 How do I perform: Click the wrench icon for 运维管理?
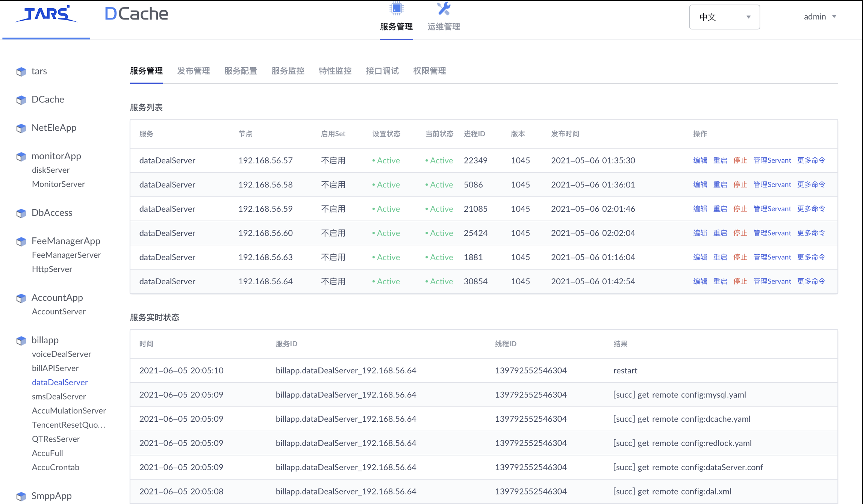point(444,8)
